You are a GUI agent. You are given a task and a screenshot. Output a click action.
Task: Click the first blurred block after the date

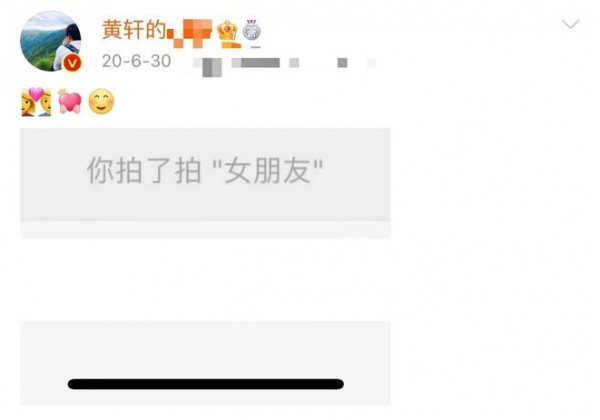point(208,67)
